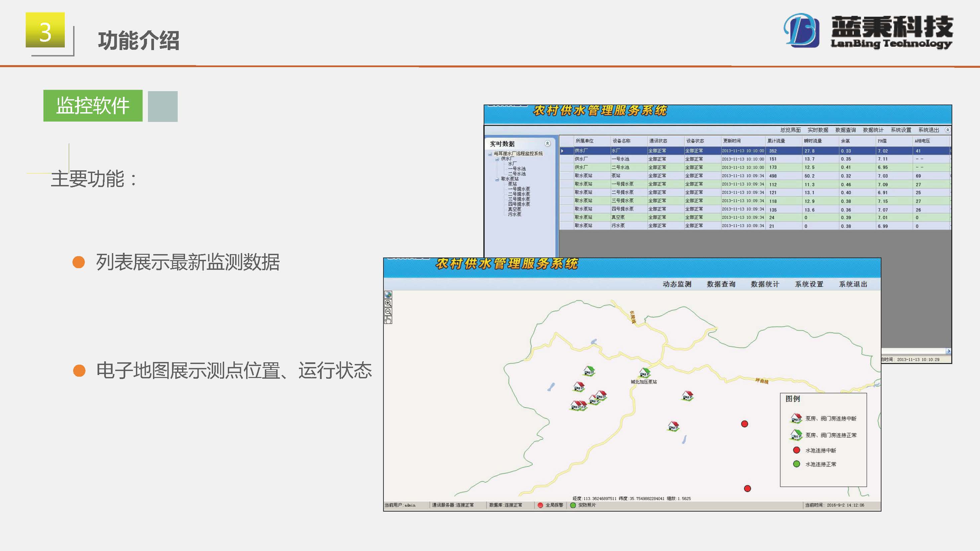Select 一号水池 in the tree
Screen dimensions: 980x551
coord(517,169)
